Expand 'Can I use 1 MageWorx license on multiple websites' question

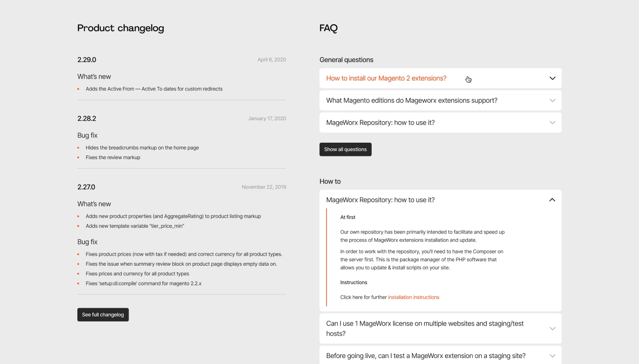pos(425,328)
